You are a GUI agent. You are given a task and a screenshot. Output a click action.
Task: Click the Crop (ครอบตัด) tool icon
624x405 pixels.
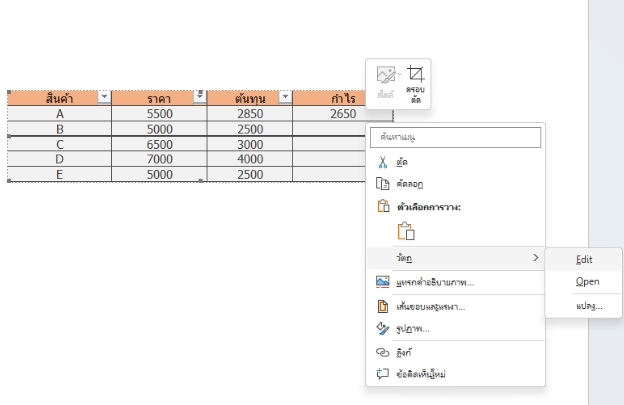click(415, 74)
